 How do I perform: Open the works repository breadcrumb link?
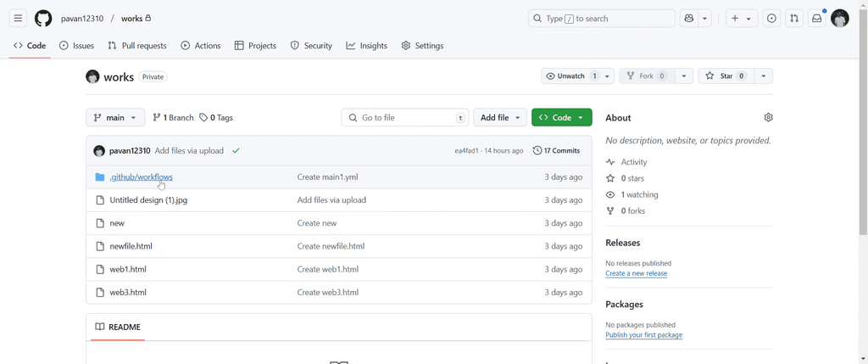click(x=131, y=19)
